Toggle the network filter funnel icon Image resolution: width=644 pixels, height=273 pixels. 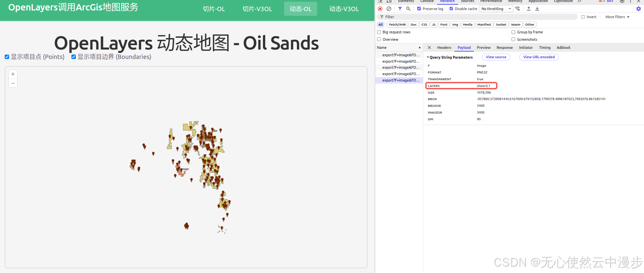[x=400, y=9]
